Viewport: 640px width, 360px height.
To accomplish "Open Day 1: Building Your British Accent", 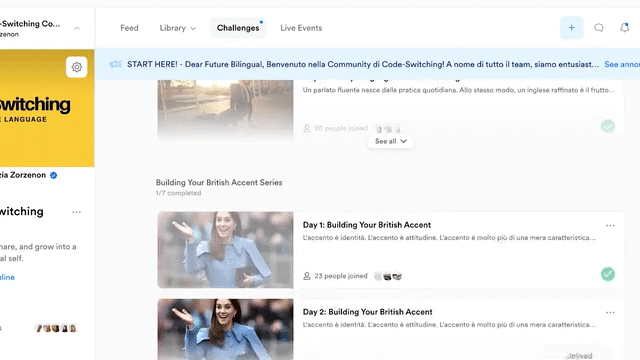I will click(367, 225).
